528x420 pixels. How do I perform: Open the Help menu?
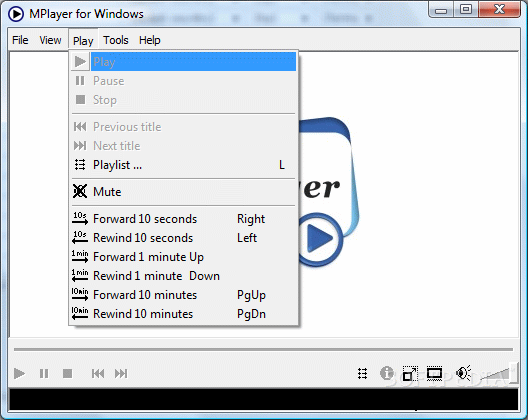pos(150,40)
